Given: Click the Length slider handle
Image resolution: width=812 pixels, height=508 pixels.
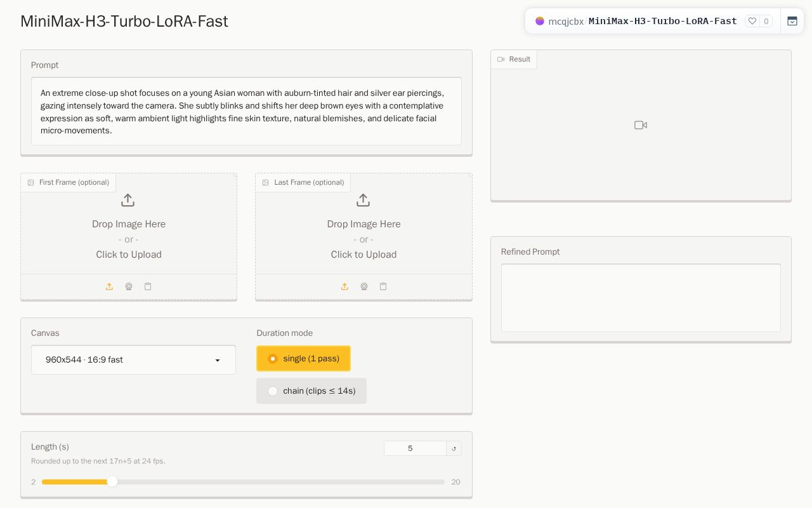Looking at the screenshot, I should coord(112,482).
